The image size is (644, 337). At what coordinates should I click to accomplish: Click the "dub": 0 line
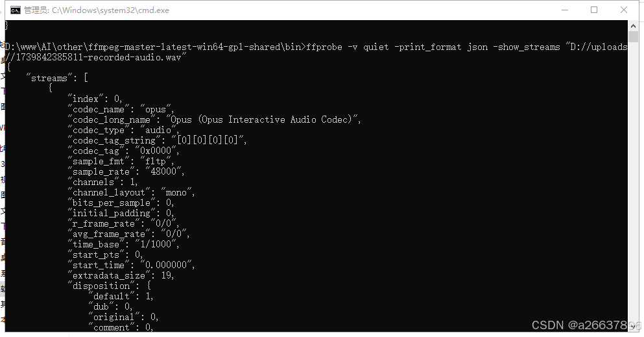(110, 306)
